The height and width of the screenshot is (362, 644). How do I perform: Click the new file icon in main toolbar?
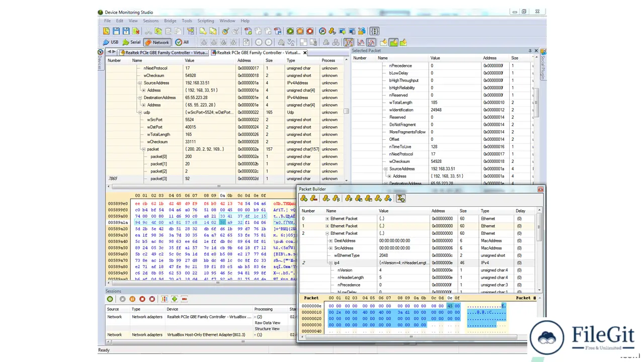point(107,31)
